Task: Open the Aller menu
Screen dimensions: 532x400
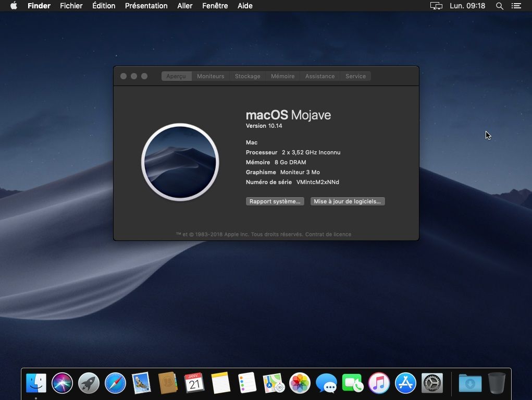Action: pos(185,6)
